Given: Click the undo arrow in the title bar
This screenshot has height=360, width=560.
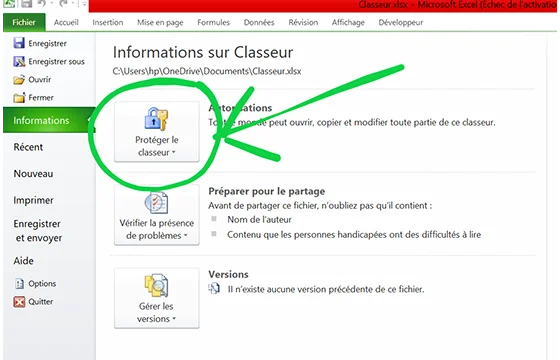Looking at the screenshot, I should tap(42, 4).
